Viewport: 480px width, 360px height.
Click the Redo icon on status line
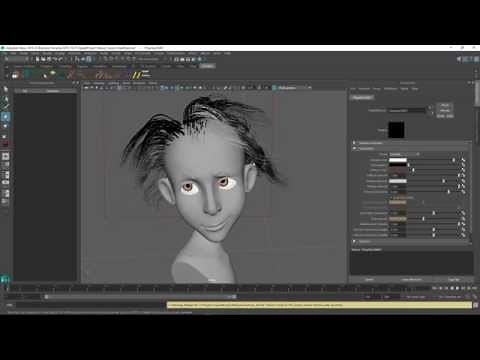(60, 59)
